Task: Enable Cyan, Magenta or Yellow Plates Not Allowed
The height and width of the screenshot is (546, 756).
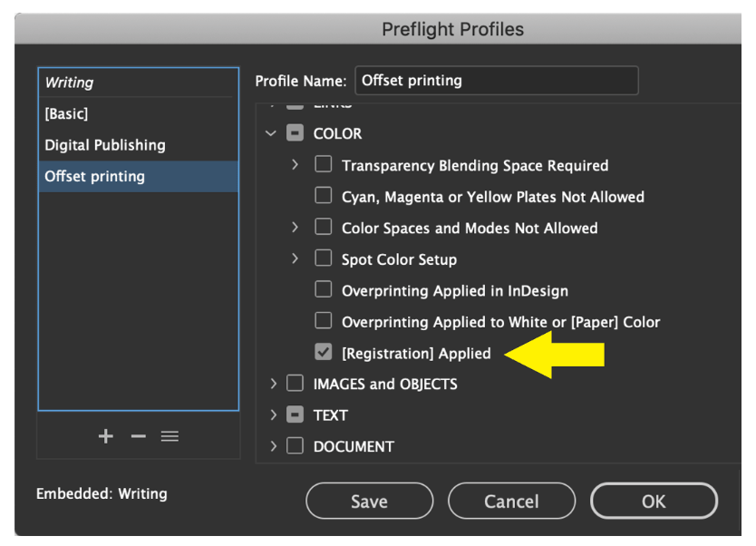Action: pyautogui.click(x=323, y=196)
